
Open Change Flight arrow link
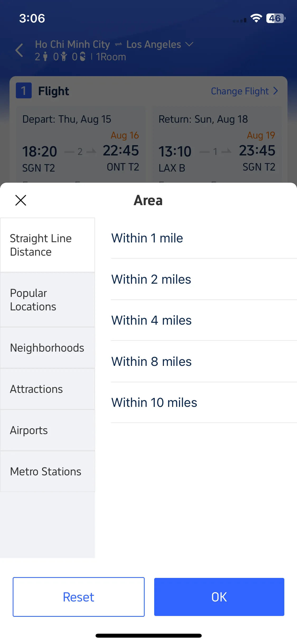pos(244,91)
